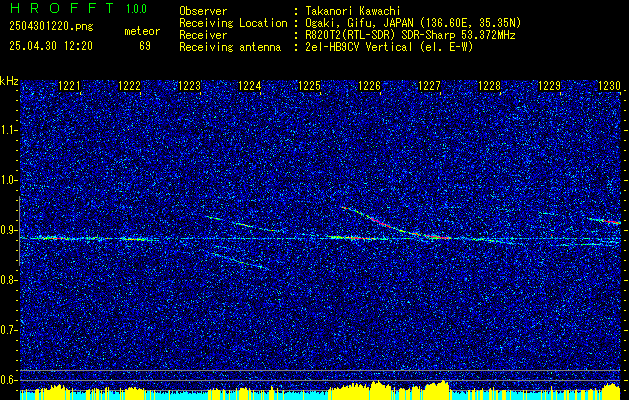The width and height of the screenshot is (629, 400).
Task: Click the 1.0 kHz axis label
Action: coord(8,180)
